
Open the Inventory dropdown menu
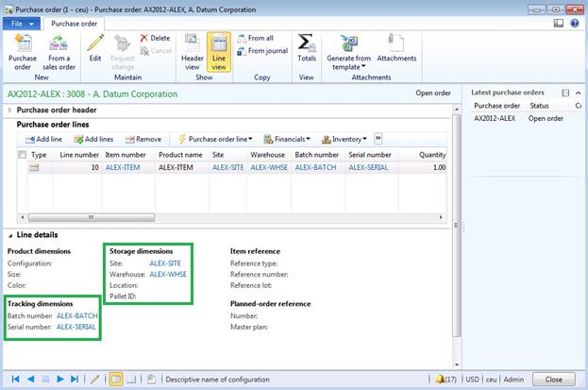pyautogui.click(x=344, y=139)
